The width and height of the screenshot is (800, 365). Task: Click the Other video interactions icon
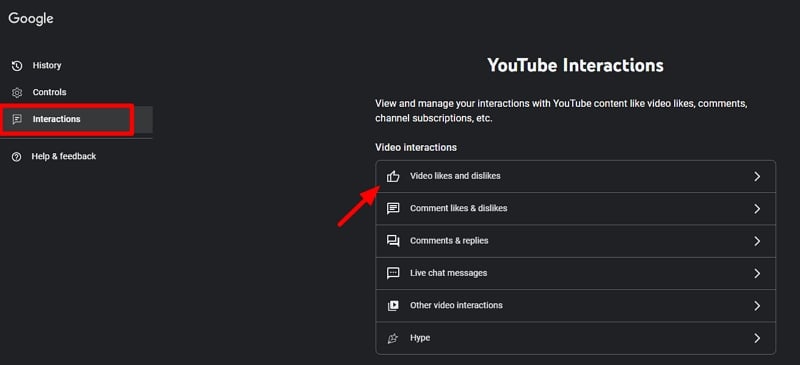pyautogui.click(x=393, y=305)
